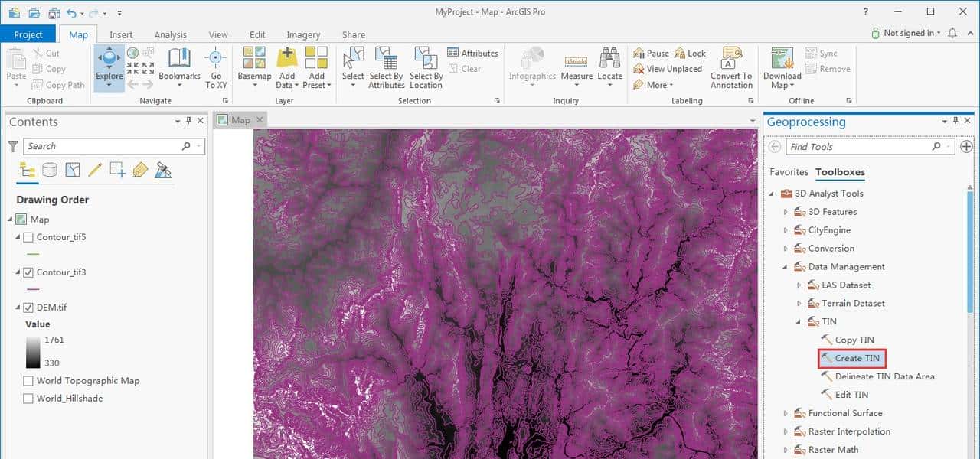Click the Locate tool
980x459 pixels.
[x=609, y=65]
